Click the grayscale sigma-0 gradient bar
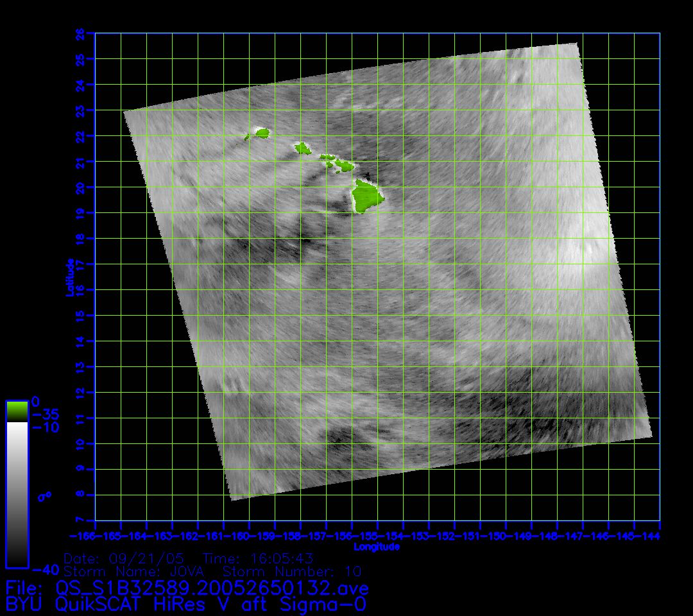The height and width of the screenshot is (616, 693). (x=17, y=494)
